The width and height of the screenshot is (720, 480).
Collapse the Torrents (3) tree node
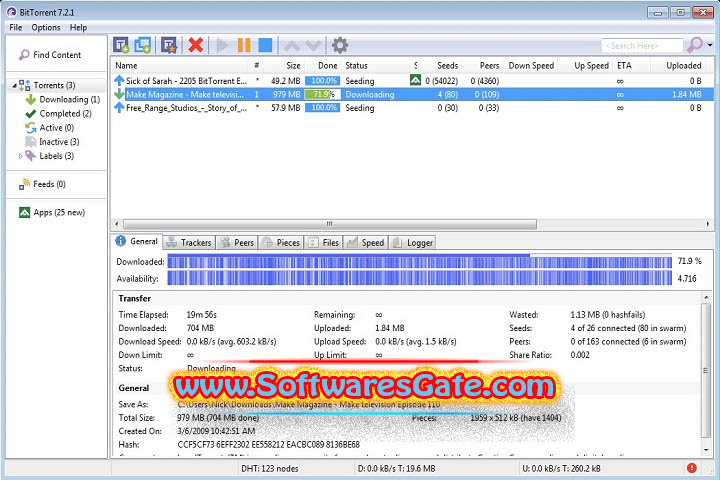(x=14, y=85)
